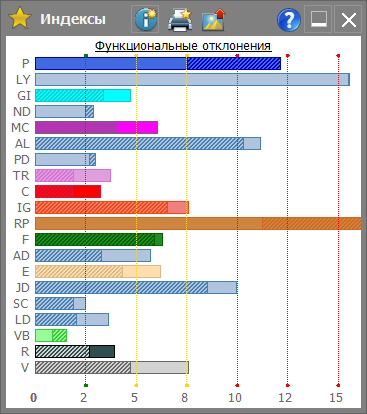Select the SC row label

pyautogui.click(x=21, y=304)
